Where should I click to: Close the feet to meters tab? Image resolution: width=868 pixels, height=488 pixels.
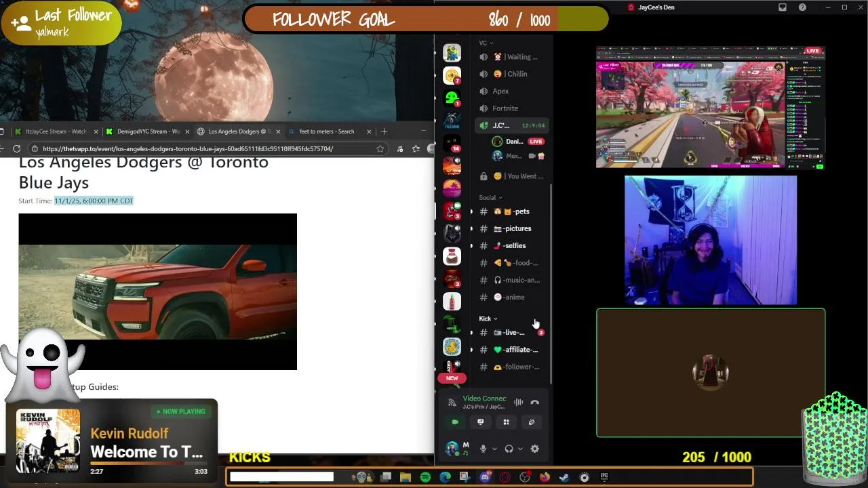pos(369,131)
